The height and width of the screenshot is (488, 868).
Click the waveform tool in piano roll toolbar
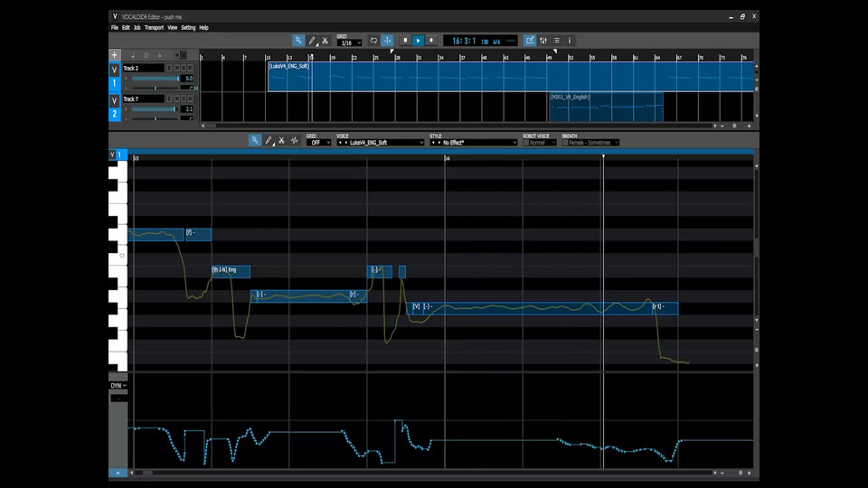[295, 141]
